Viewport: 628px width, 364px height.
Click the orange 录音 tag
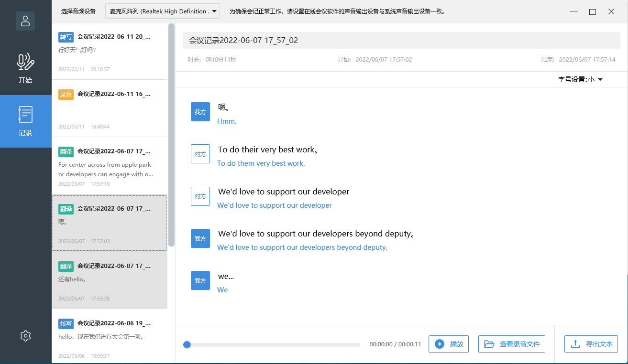[x=66, y=95]
